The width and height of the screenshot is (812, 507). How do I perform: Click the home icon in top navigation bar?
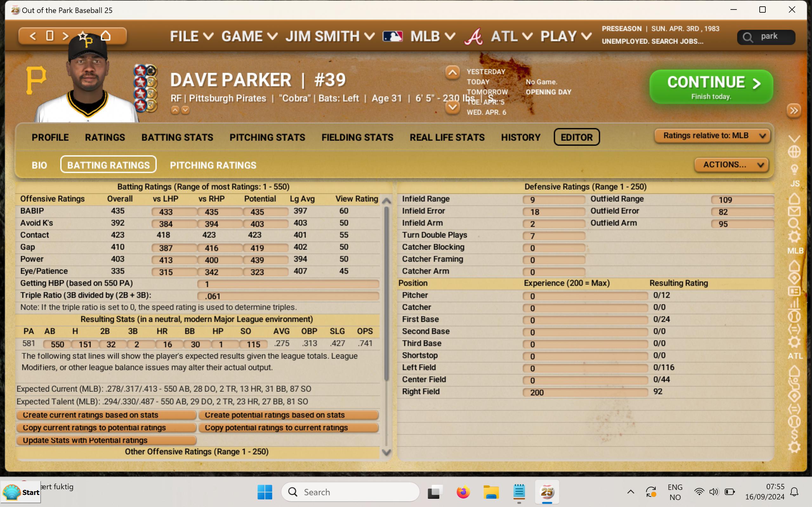click(x=106, y=36)
